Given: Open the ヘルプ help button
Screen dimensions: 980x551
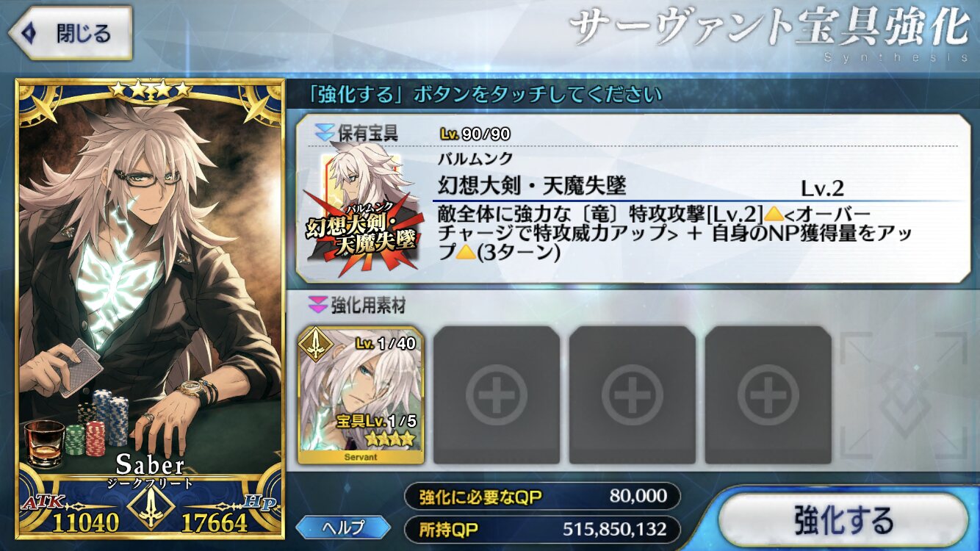Looking at the screenshot, I should pyautogui.click(x=344, y=527).
